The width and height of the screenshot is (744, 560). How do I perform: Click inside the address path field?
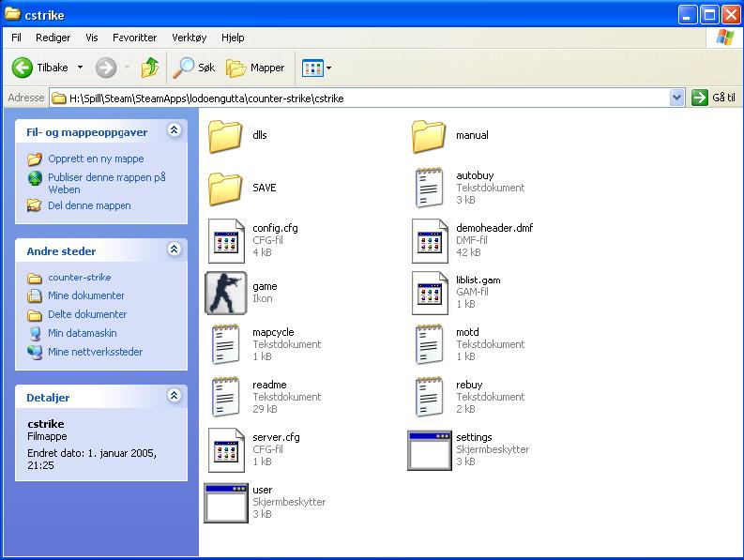[x=357, y=98]
